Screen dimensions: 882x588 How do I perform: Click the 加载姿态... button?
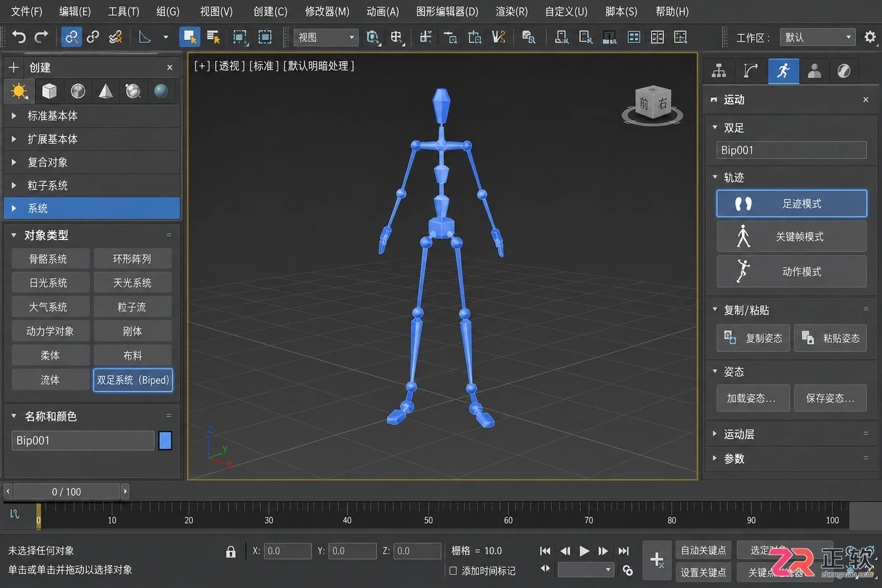(x=753, y=398)
